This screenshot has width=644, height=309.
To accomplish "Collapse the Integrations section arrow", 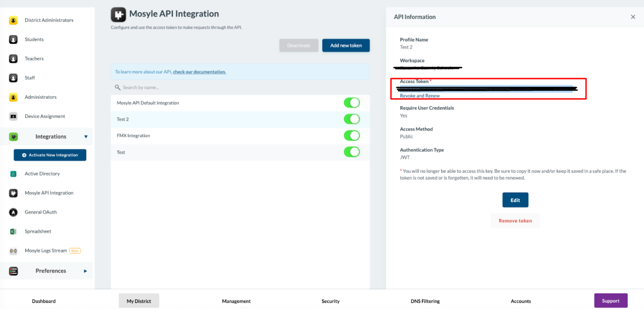I will (86, 137).
